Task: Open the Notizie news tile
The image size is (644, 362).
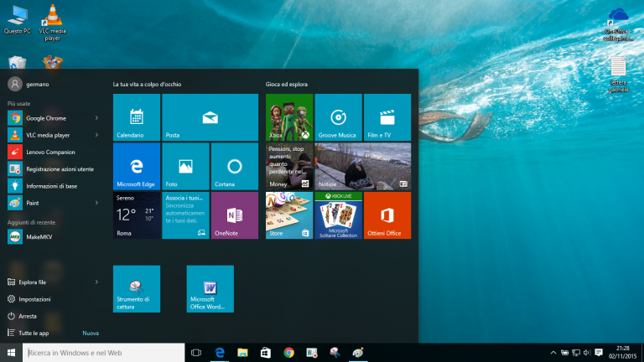Action: (x=362, y=166)
